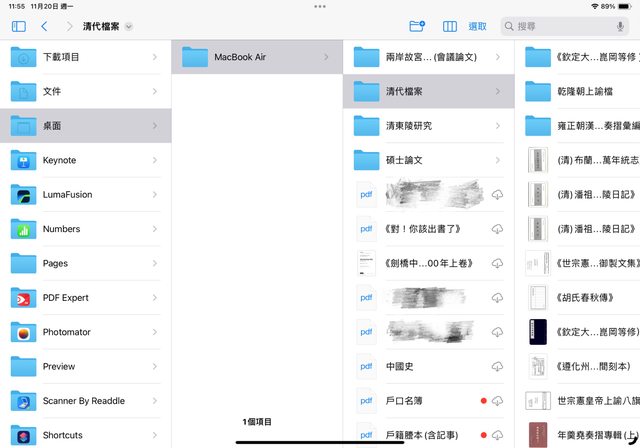The height and width of the screenshot is (448, 640).
Task: Download 中國史 using its cloud icon
Action: coord(497,367)
